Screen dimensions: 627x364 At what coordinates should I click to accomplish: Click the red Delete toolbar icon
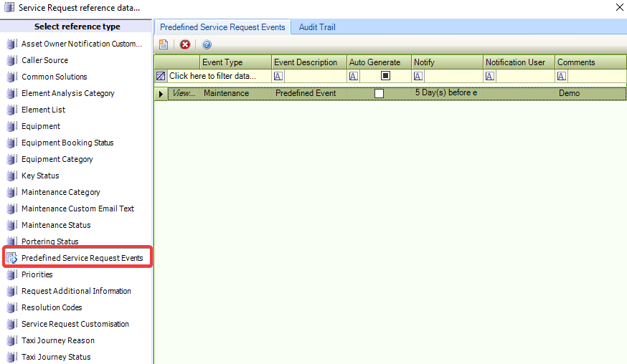coord(185,44)
